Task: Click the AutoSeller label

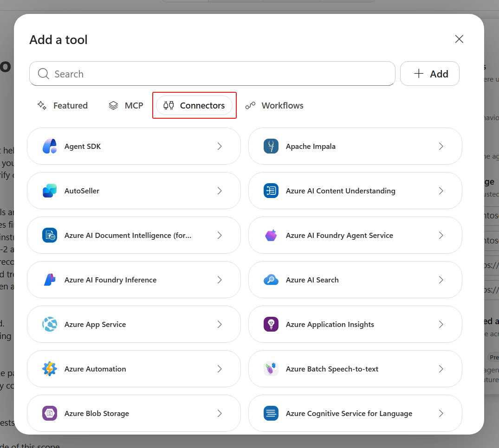Action: (x=82, y=191)
